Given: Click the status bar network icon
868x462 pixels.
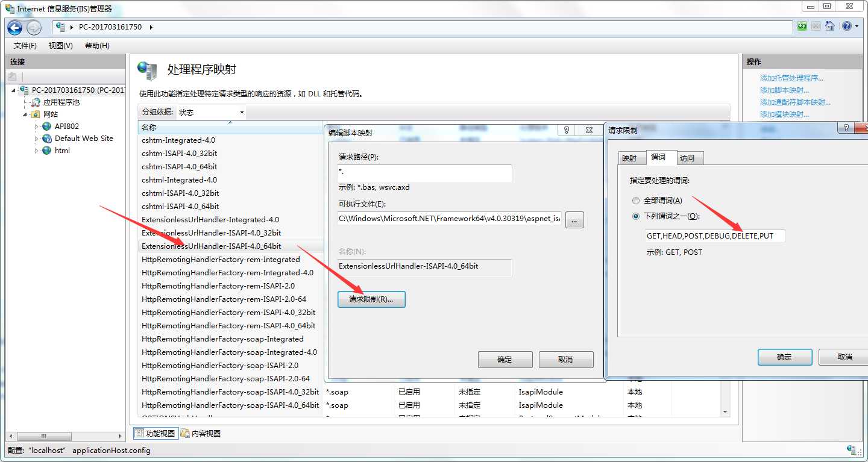Looking at the screenshot, I should click(x=852, y=450).
